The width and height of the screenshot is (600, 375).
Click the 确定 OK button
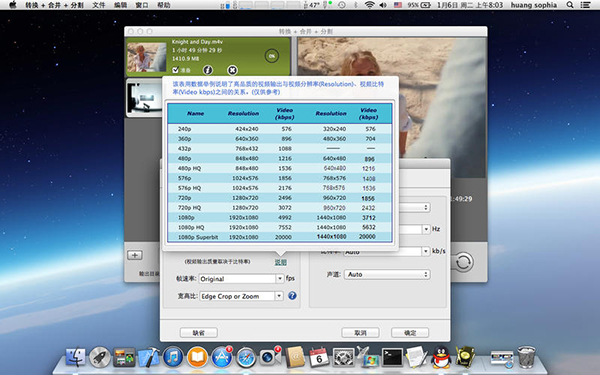410,333
